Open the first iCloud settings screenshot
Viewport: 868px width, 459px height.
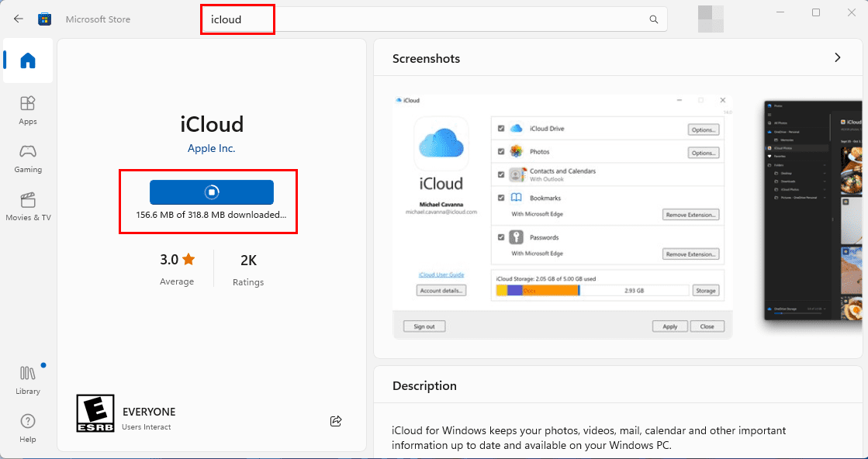[x=562, y=217]
